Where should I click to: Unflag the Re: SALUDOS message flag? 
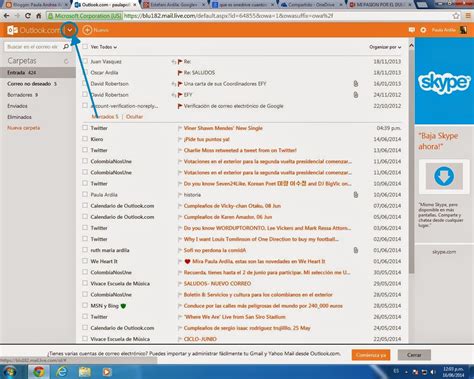pos(180,72)
